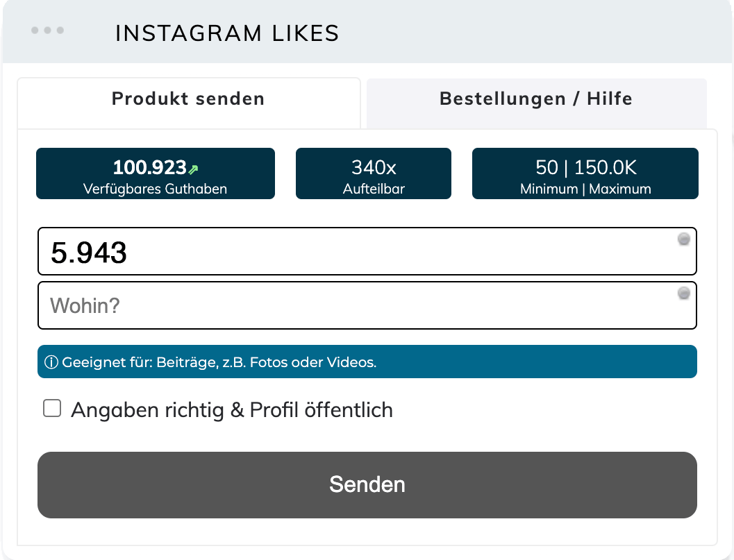Viewport: 734px width, 560px height.
Task: Focus the amount field showing 5.943
Action: [x=367, y=252]
